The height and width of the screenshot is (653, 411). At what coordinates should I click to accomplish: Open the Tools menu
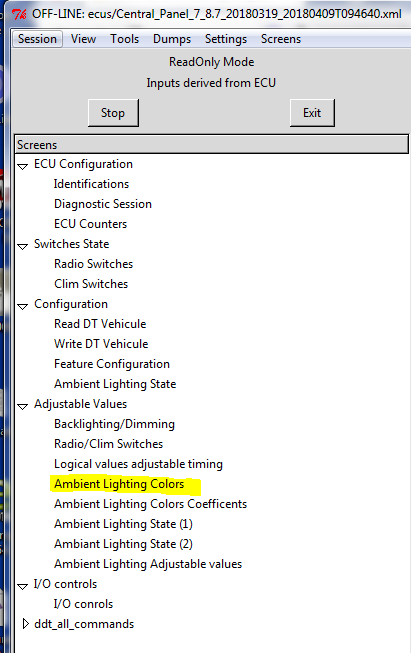[125, 39]
